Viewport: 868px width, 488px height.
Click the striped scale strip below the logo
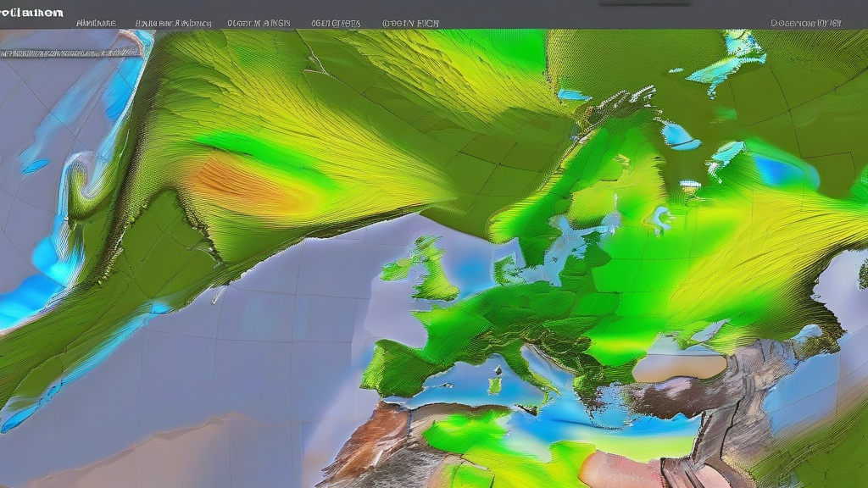click(72, 52)
